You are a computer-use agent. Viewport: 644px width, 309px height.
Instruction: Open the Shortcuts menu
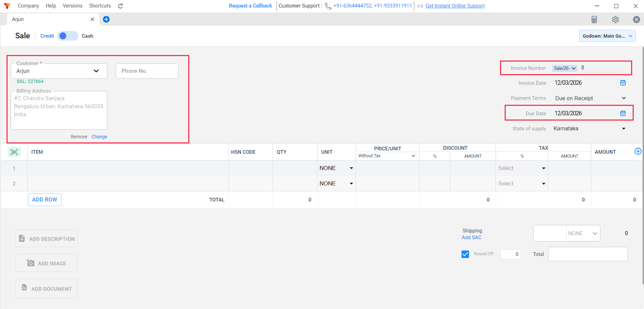(100, 6)
